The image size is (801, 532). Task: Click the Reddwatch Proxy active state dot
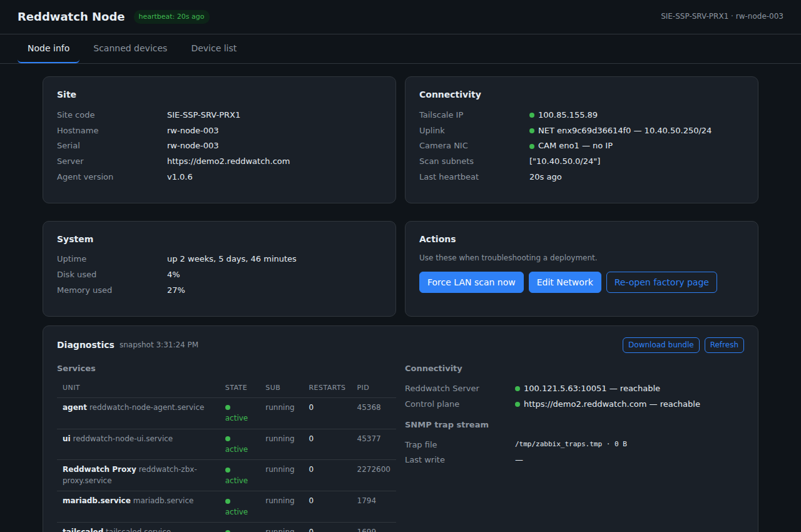[228, 469]
